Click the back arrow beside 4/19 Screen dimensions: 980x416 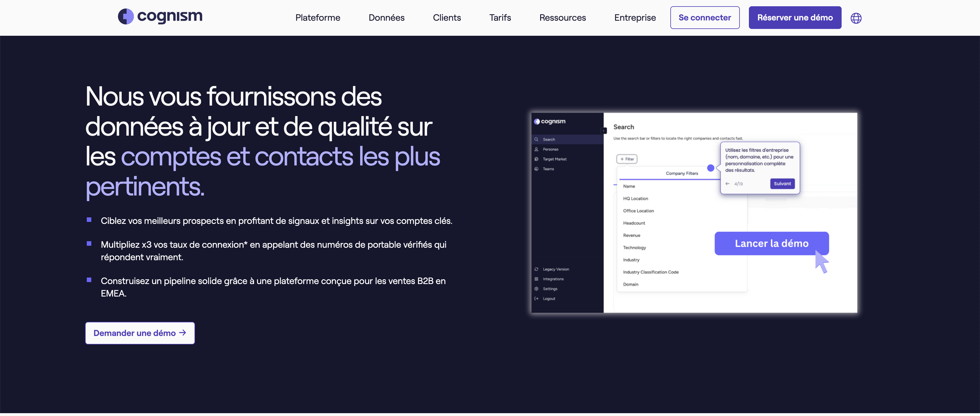click(x=727, y=184)
